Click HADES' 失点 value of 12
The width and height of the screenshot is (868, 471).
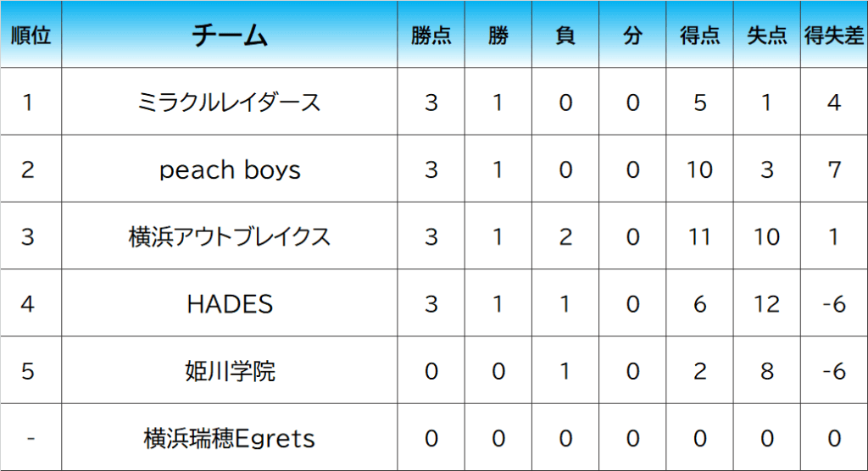pos(767,303)
